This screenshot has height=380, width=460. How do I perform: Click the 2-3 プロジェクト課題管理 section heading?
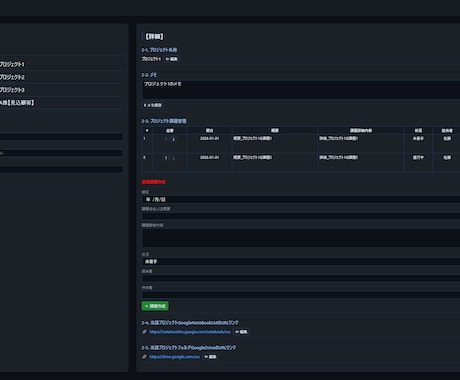[164, 121]
